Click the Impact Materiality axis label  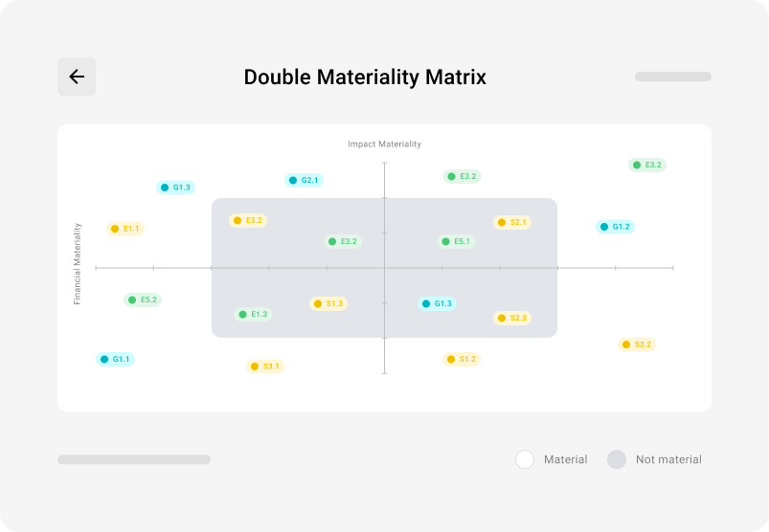(x=384, y=144)
